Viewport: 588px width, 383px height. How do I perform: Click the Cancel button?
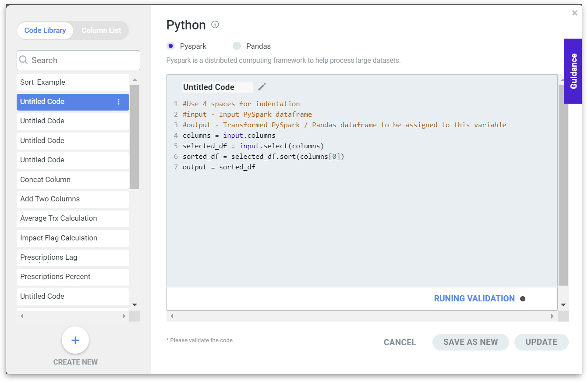point(400,342)
